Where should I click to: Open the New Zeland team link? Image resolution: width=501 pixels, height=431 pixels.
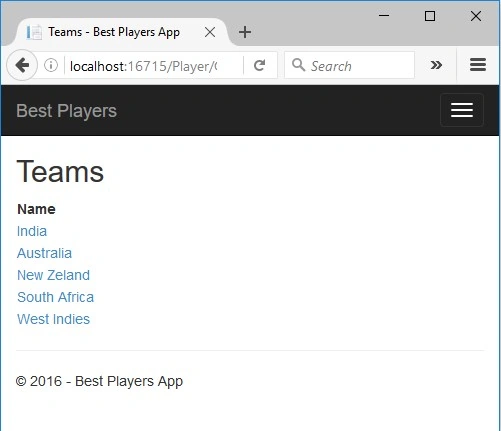(x=54, y=275)
